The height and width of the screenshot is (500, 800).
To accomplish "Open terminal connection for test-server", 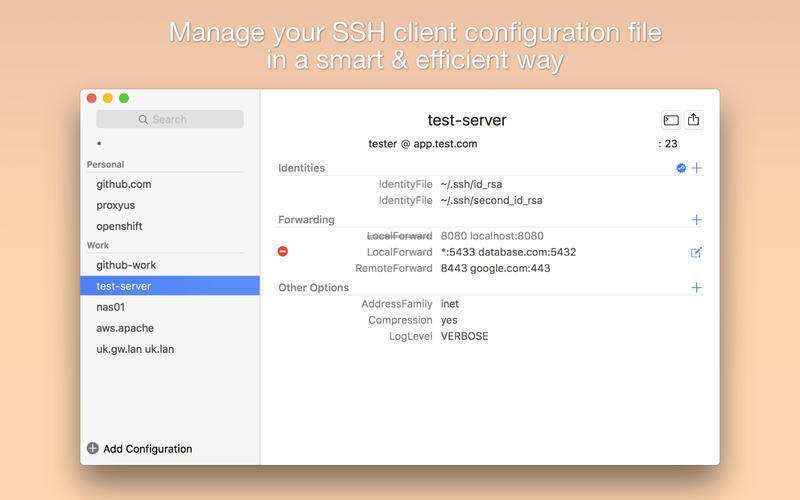I will pos(671,120).
